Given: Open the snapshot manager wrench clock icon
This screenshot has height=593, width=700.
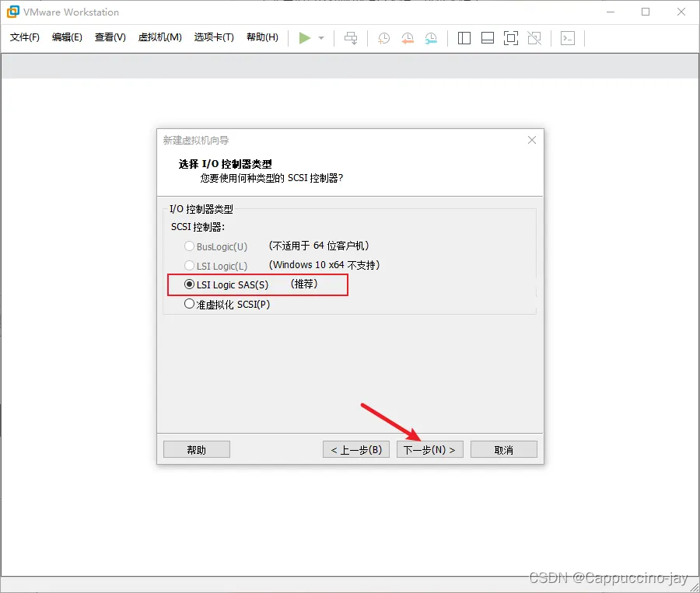Looking at the screenshot, I should pyautogui.click(x=431, y=38).
